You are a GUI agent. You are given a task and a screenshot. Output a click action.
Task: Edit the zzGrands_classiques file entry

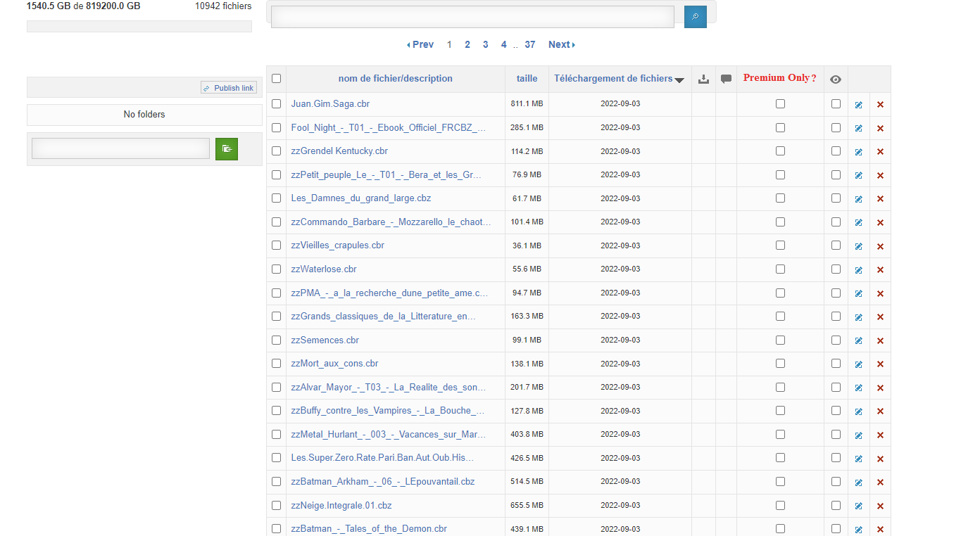(x=859, y=317)
